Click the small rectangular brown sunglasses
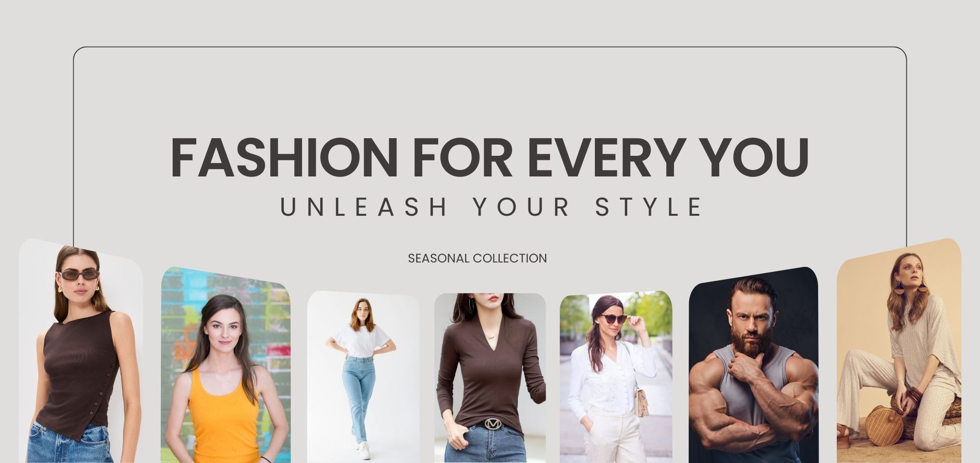 [x=79, y=276]
